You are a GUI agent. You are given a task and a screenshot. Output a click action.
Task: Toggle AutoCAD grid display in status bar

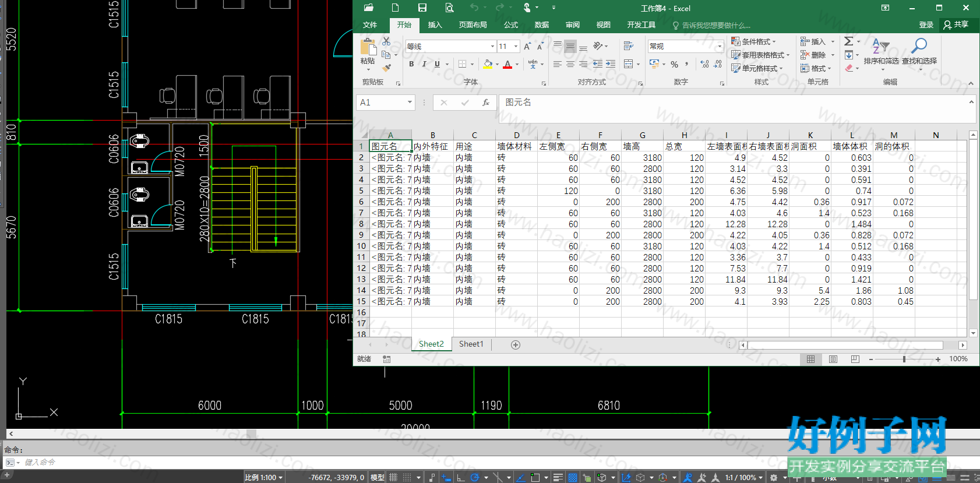coord(393,477)
